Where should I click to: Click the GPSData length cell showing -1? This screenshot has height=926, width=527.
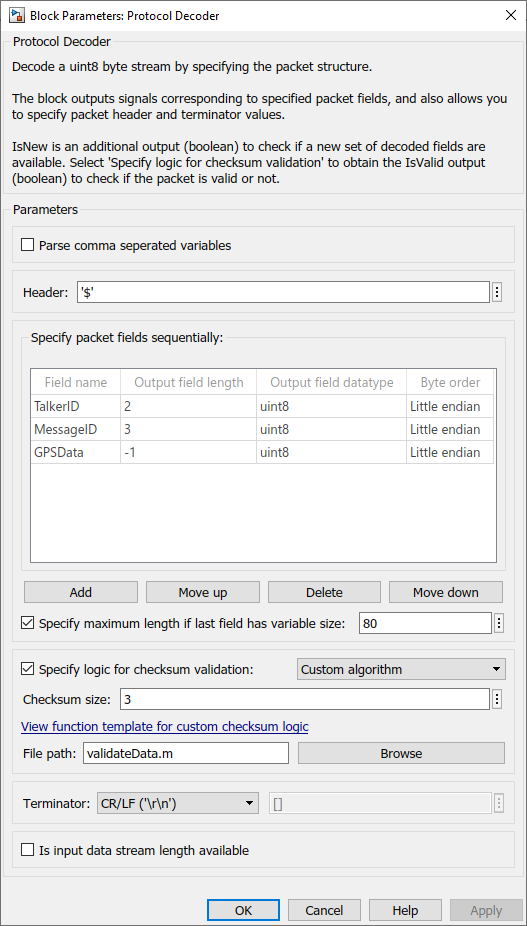pos(188,452)
